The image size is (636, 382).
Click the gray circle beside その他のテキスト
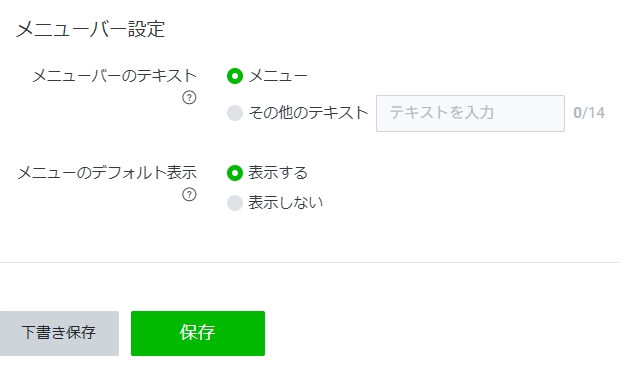[x=235, y=113]
